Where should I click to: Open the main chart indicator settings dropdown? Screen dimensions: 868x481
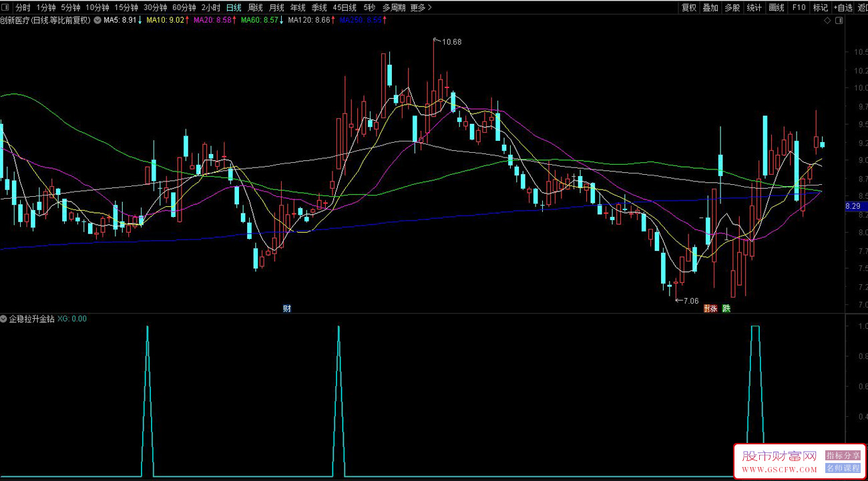(98, 20)
